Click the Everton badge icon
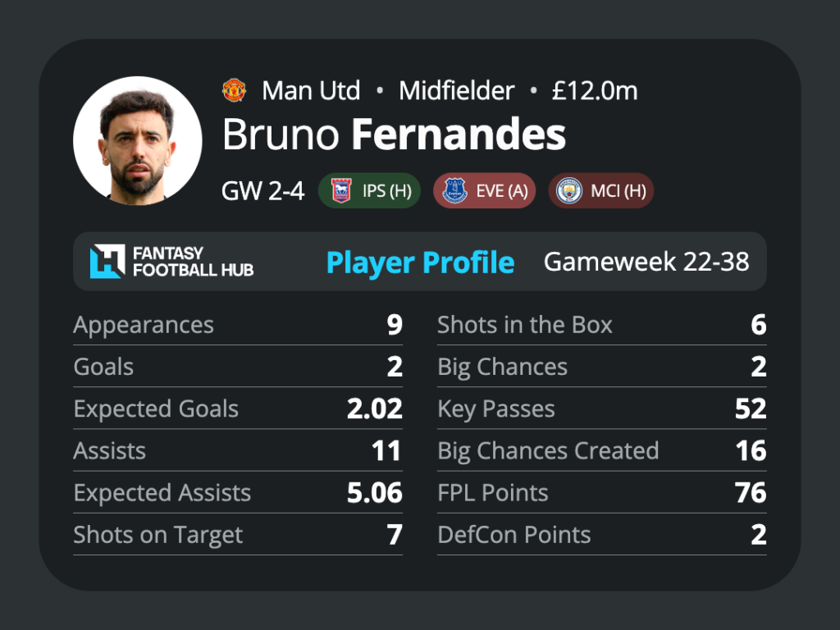Image resolution: width=840 pixels, height=630 pixels. [x=454, y=190]
